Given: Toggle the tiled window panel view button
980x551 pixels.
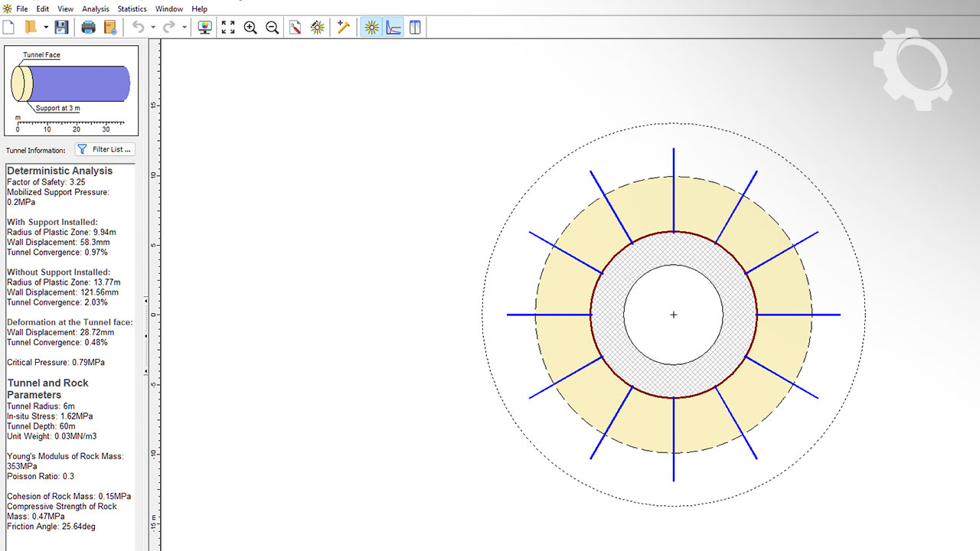Looking at the screenshot, I should pyautogui.click(x=415, y=28).
